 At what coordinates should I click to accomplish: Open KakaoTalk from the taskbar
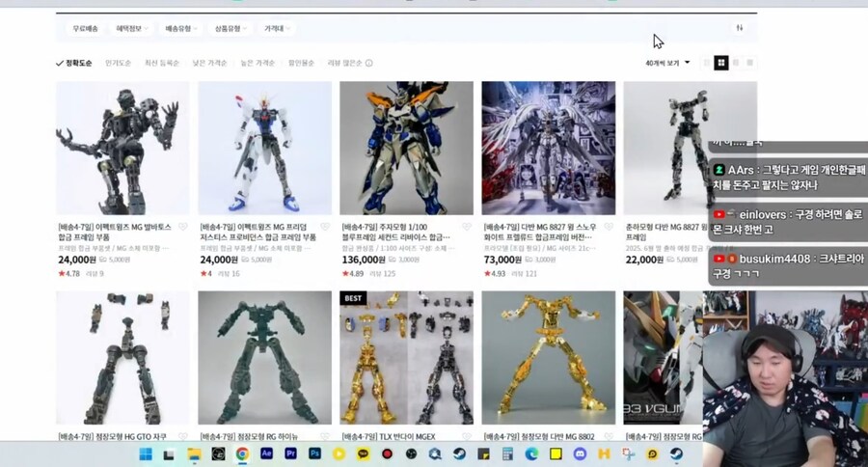pos(363,453)
